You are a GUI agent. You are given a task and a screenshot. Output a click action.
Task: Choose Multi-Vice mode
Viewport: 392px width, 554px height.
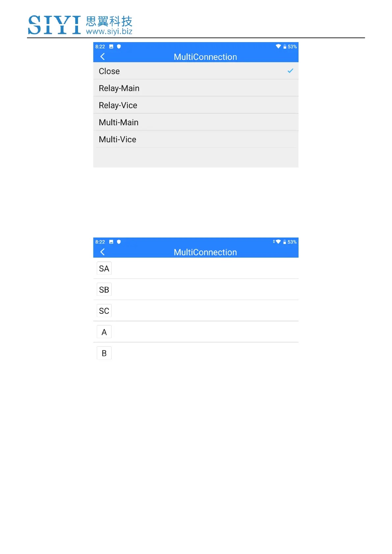[118, 139]
